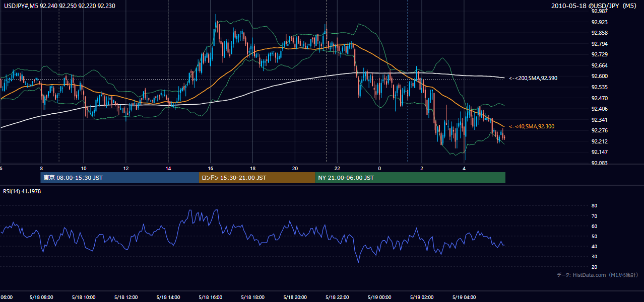Click the 5/19 02:00 date label

[422, 297]
